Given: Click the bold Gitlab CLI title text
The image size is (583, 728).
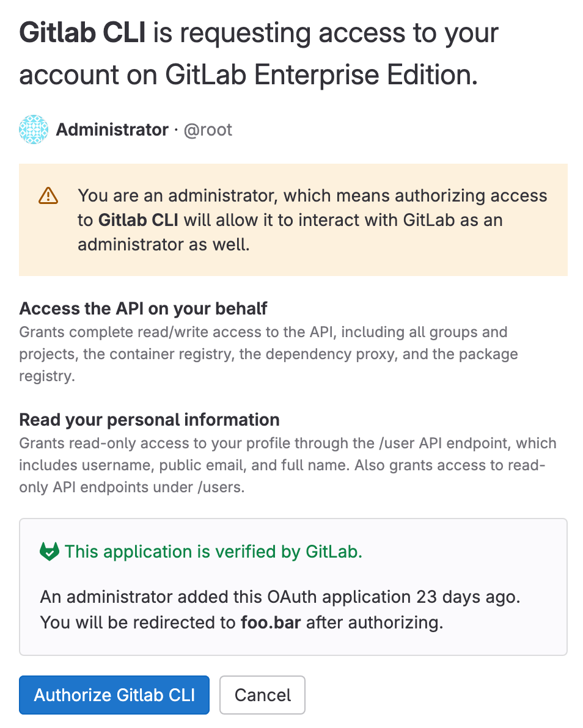Looking at the screenshot, I should coord(82,33).
